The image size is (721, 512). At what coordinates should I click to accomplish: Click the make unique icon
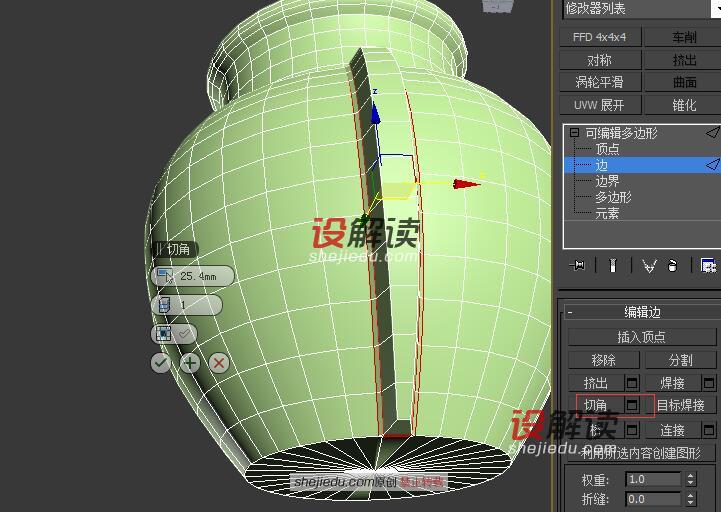649,265
